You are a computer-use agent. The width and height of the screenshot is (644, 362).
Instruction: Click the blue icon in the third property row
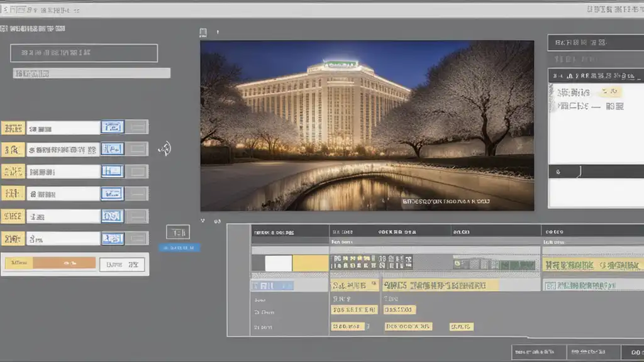(113, 171)
